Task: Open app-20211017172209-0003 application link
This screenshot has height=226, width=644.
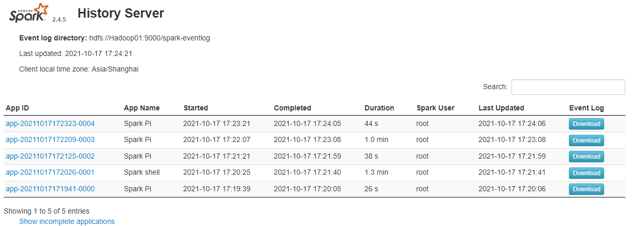Action: point(50,139)
